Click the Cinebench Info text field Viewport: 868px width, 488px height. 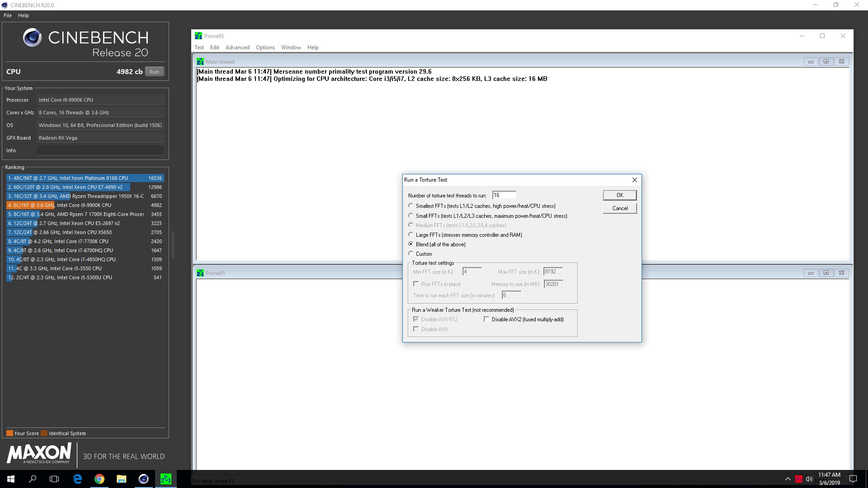100,150
